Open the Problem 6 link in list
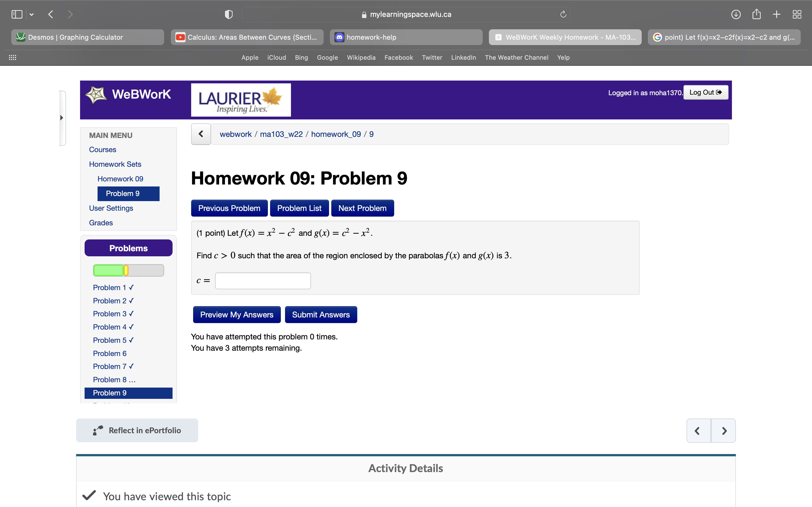This screenshot has width=812, height=507. pos(110,353)
